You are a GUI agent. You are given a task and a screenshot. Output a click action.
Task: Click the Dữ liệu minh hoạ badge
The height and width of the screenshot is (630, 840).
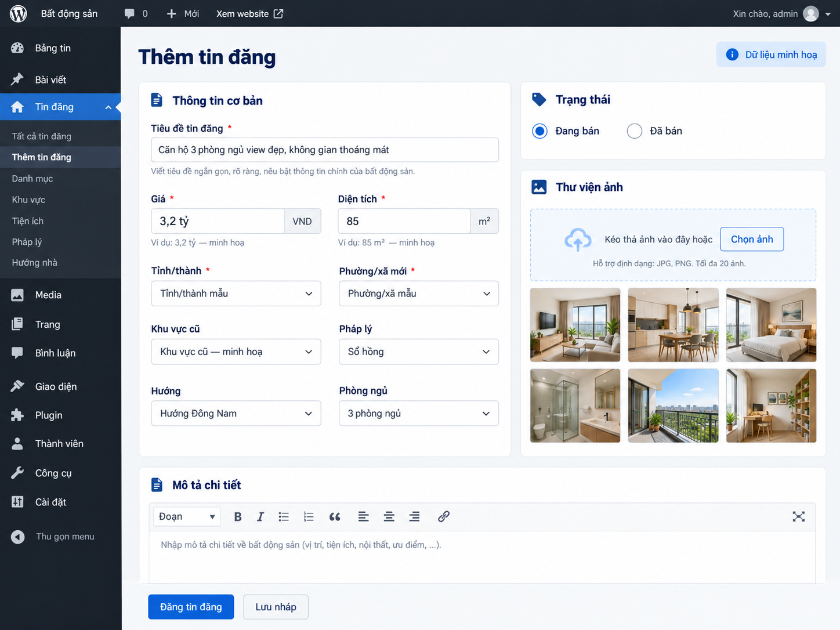[771, 55]
